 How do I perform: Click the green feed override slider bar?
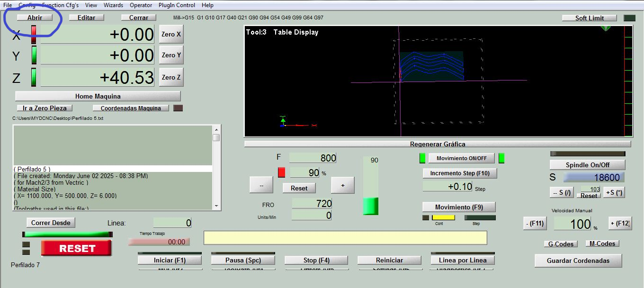[371, 206]
